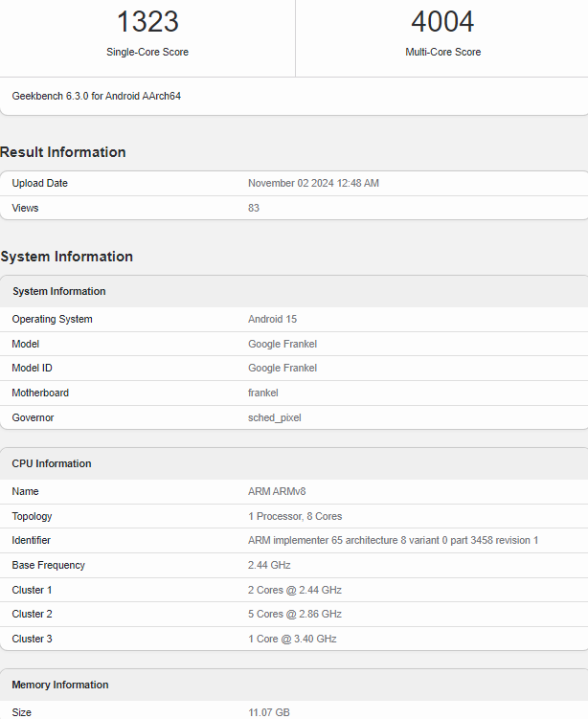The width and height of the screenshot is (588, 719).
Task: Select the Android 15 operating system value
Action: pos(272,319)
